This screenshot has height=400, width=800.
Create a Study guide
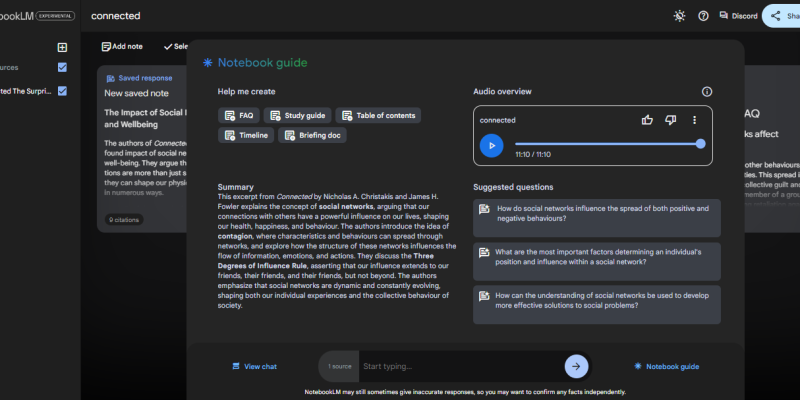pyautogui.click(x=297, y=115)
